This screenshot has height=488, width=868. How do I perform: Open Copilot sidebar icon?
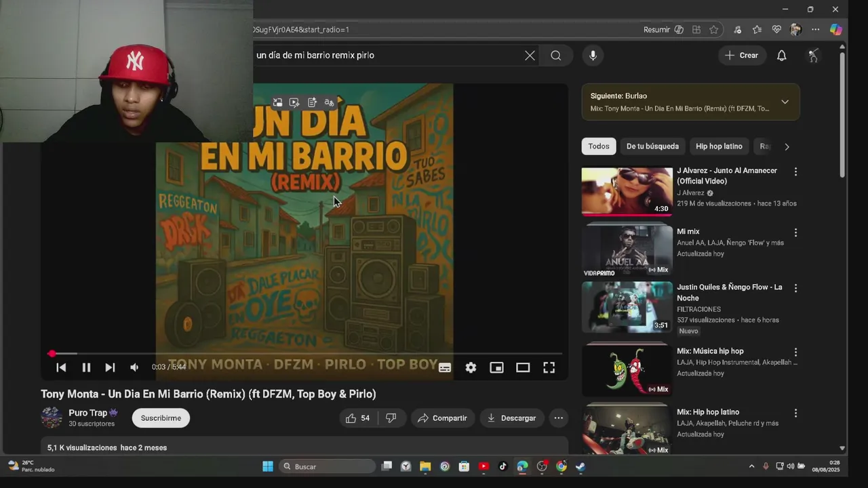tap(836, 30)
